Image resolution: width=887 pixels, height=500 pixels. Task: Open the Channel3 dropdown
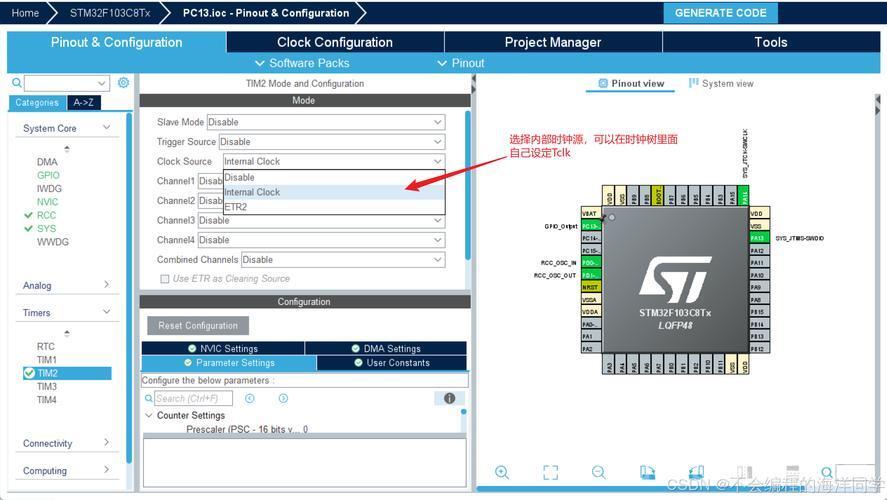point(321,221)
